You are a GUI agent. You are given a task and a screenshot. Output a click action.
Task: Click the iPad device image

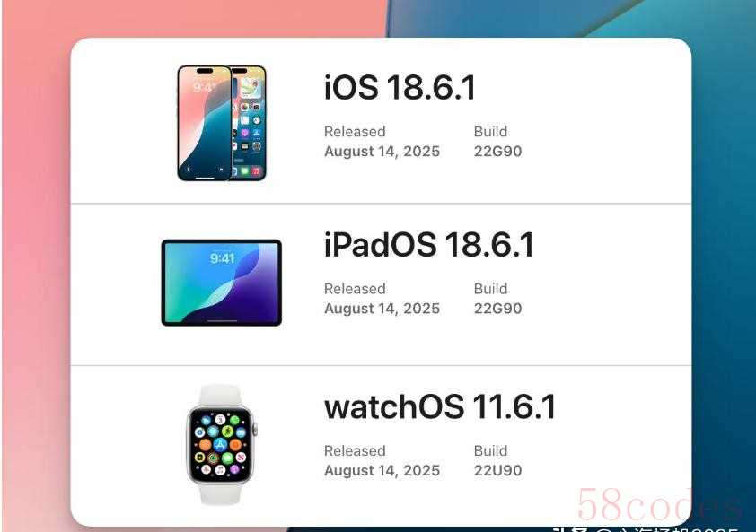click(x=221, y=283)
